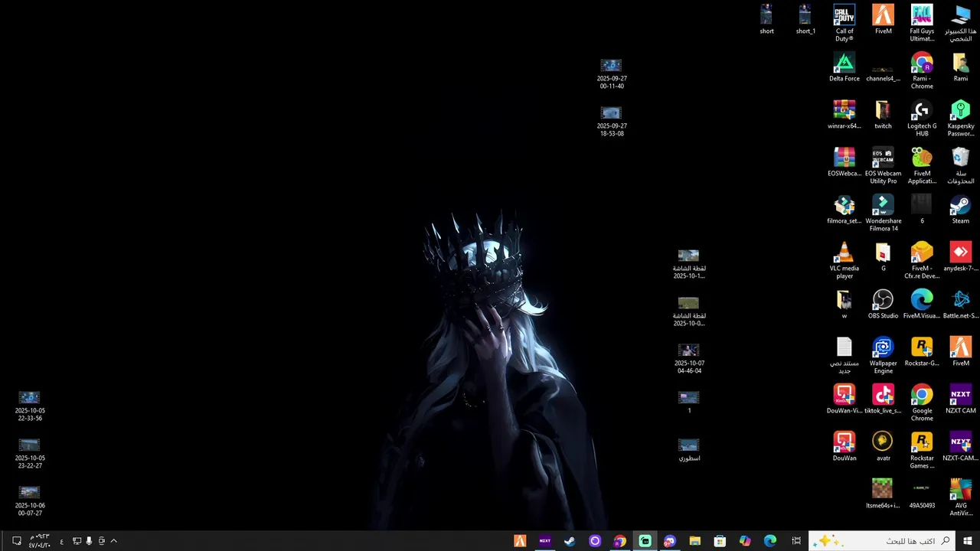Open the FiveM.Visua... Edge shortcut
Viewport: 980px width, 551px height.
point(922,304)
